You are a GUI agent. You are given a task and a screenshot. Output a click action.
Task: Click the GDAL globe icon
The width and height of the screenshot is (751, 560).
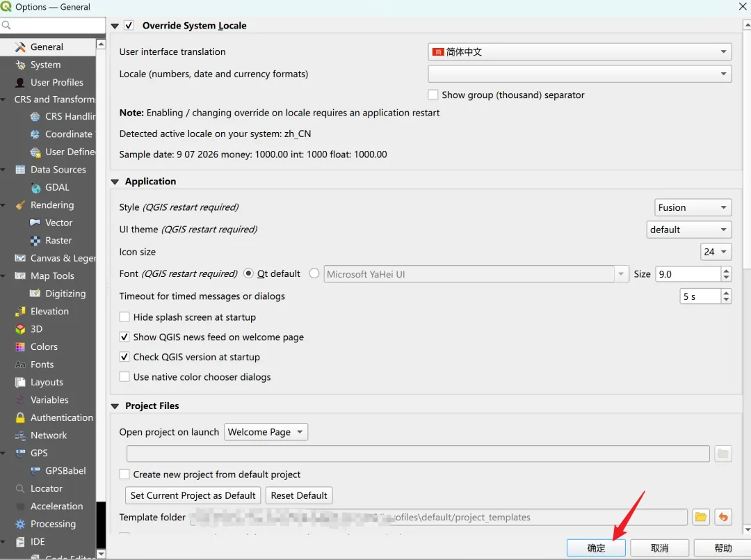[35, 188]
